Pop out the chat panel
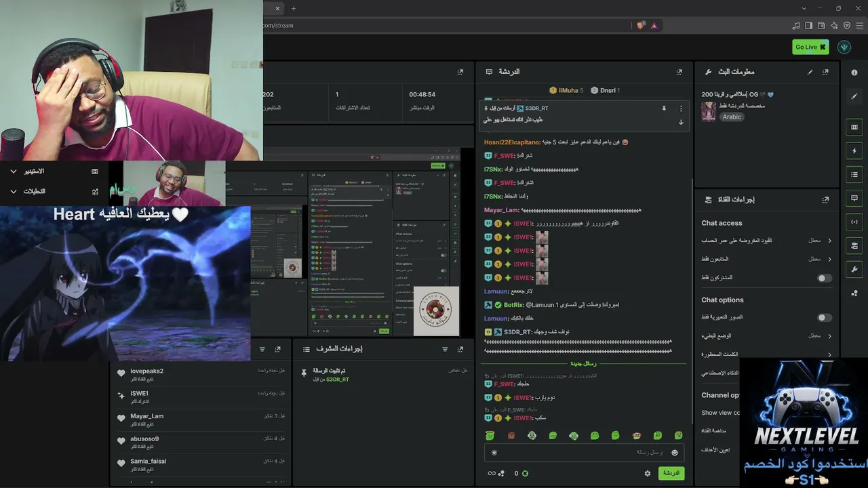Screen dimensions: 868x488 679,72
